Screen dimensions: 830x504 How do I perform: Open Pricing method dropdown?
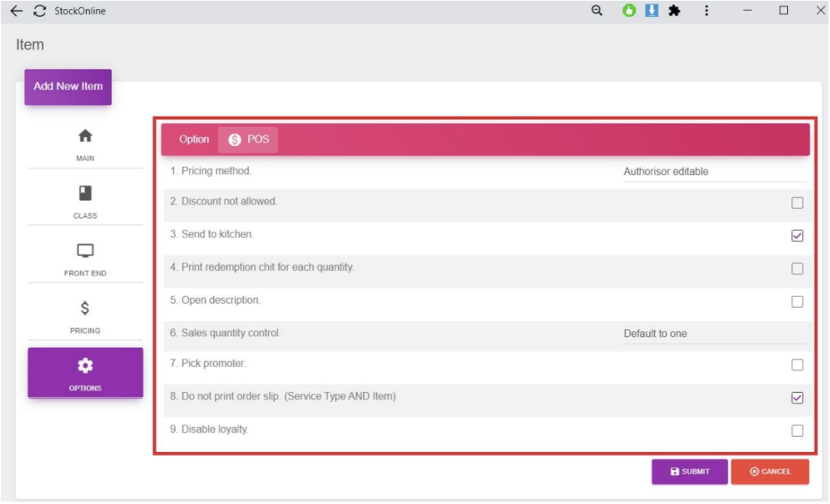coord(713,172)
